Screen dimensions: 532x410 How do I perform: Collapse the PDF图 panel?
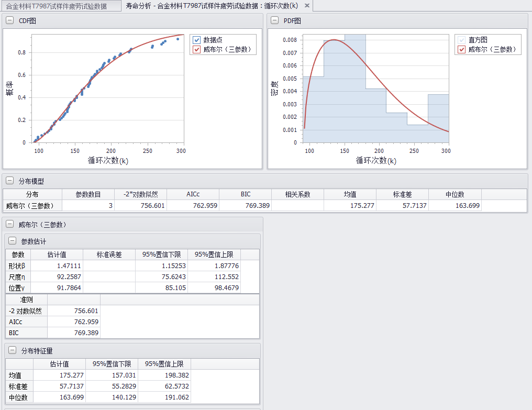[275, 21]
